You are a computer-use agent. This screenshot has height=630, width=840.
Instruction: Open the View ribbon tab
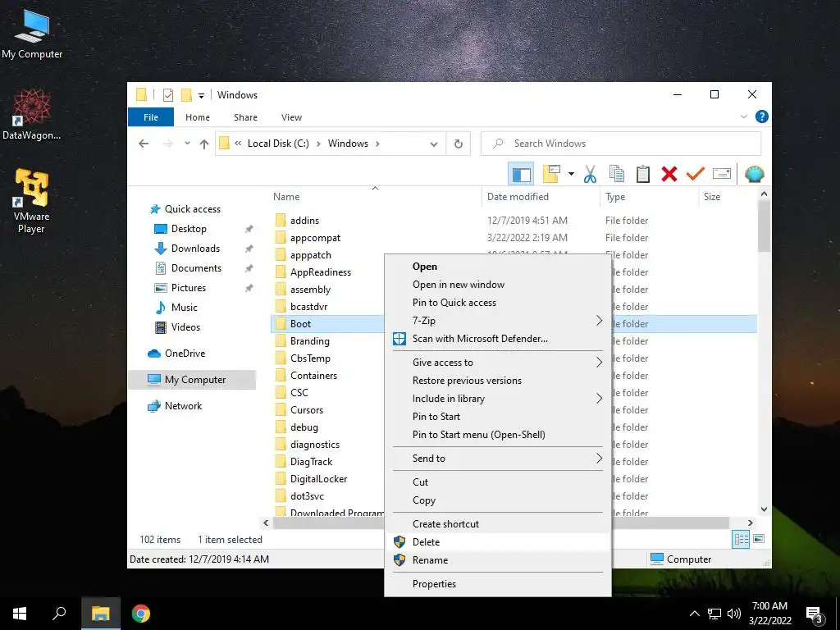(291, 117)
